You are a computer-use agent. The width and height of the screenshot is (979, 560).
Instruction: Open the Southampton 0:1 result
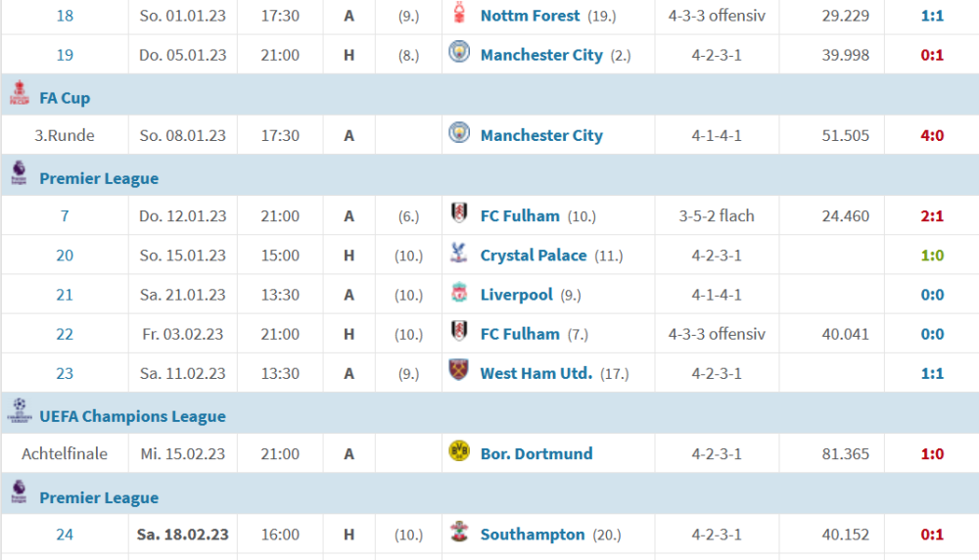click(x=932, y=535)
